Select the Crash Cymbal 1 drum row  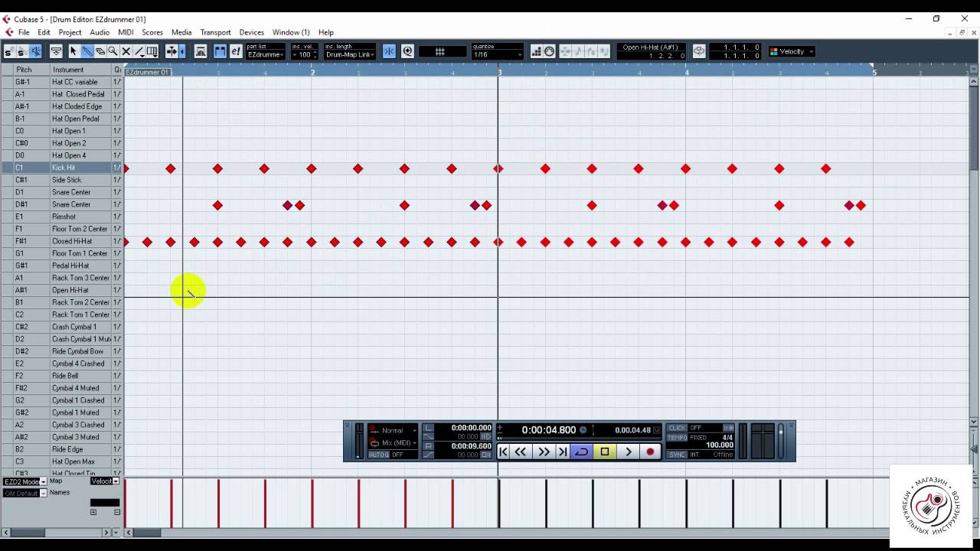61,327
